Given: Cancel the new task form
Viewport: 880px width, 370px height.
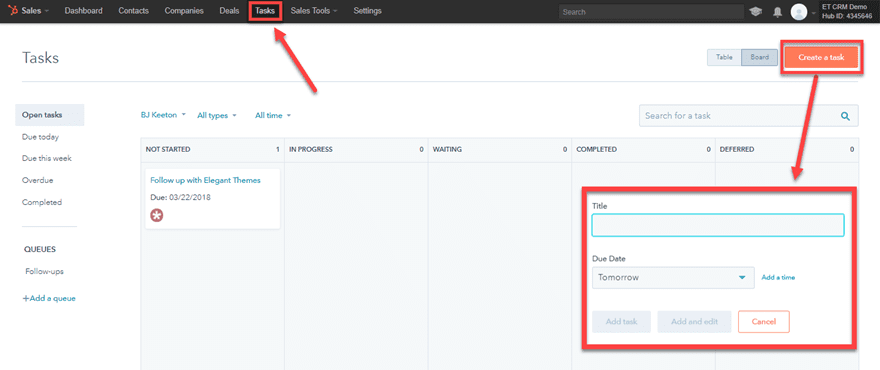Looking at the screenshot, I should pyautogui.click(x=764, y=322).
